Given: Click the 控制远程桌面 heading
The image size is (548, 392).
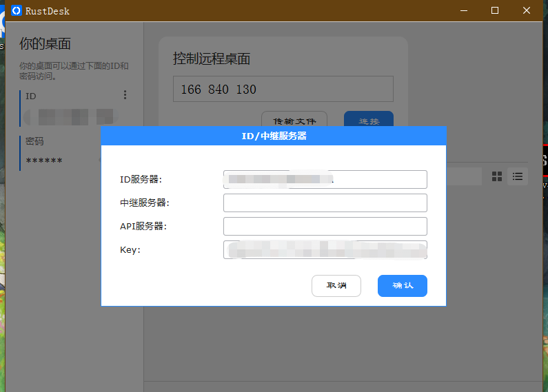Looking at the screenshot, I should coord(212,59).
